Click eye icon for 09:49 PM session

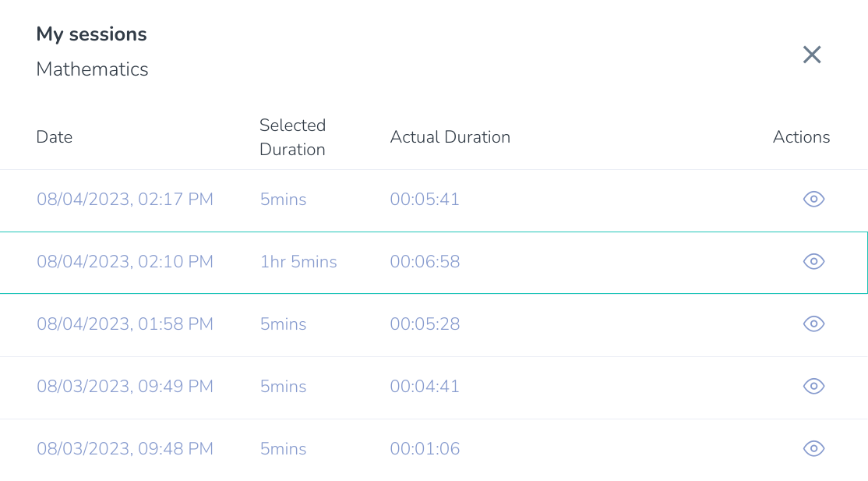[x=813, y=386]
